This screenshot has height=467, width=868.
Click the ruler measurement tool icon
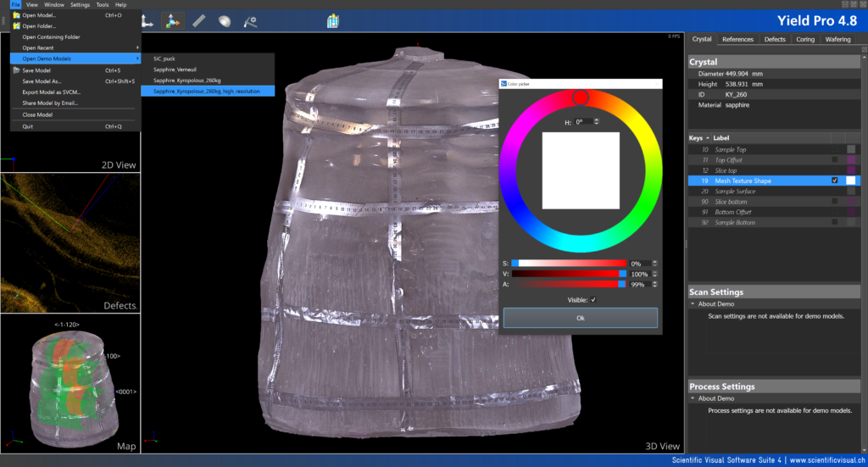(198, 20)
